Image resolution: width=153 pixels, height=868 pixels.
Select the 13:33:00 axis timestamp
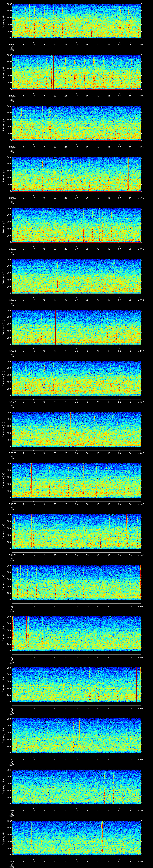click(x=12, y=146)
